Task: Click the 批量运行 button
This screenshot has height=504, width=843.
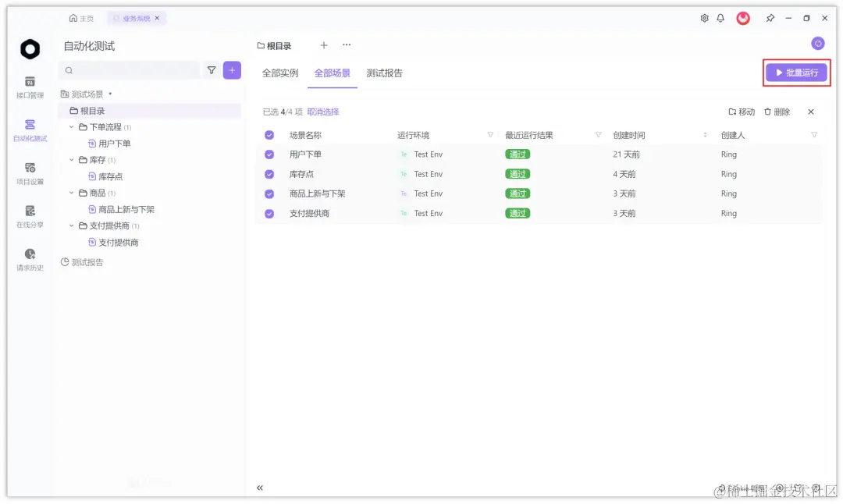Action: click(x=796, y=72)
